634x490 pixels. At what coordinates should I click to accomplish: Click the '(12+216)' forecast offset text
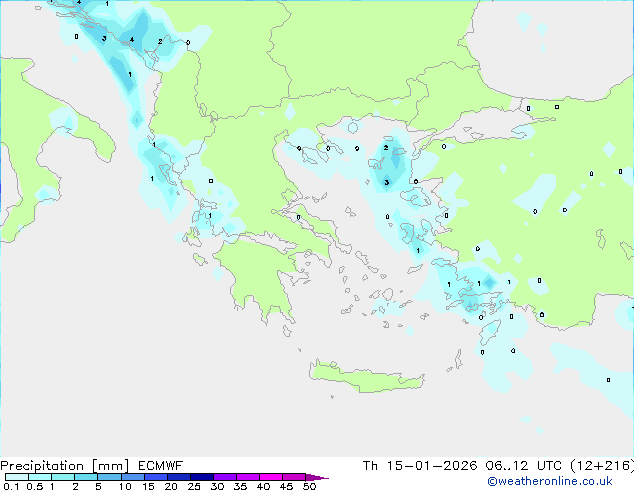click(602, 466)
